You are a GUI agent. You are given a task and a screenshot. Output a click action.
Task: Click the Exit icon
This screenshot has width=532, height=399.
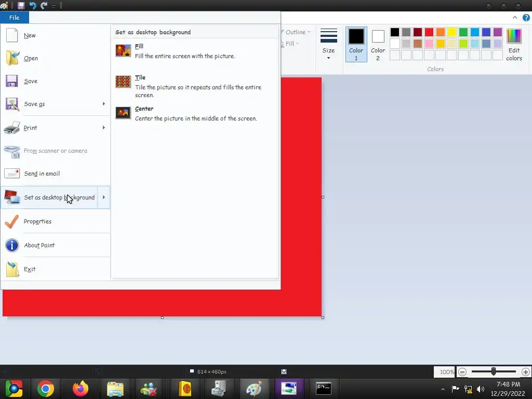(x=12, y=269)
